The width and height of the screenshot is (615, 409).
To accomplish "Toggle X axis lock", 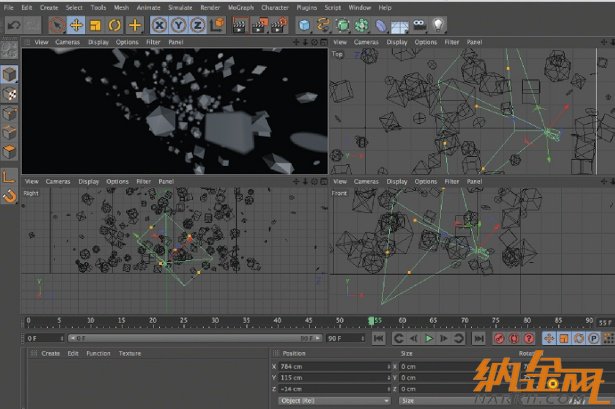I will click(x=159, y=25).
